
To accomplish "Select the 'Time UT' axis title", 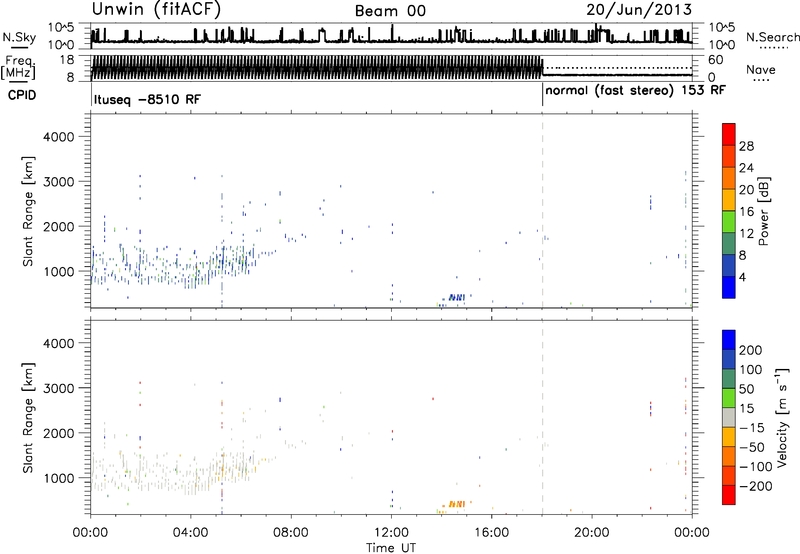I will (391, 548).
